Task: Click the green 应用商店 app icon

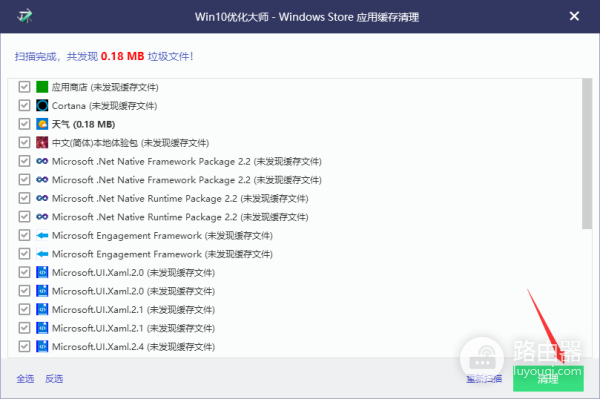Action: coord(42,87)
